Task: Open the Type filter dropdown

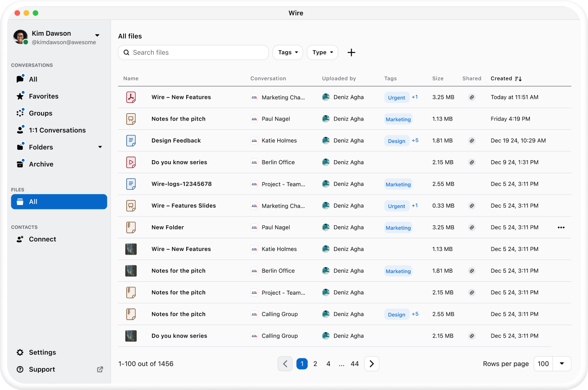Action: pyautogui.click(x=322, y=52)
